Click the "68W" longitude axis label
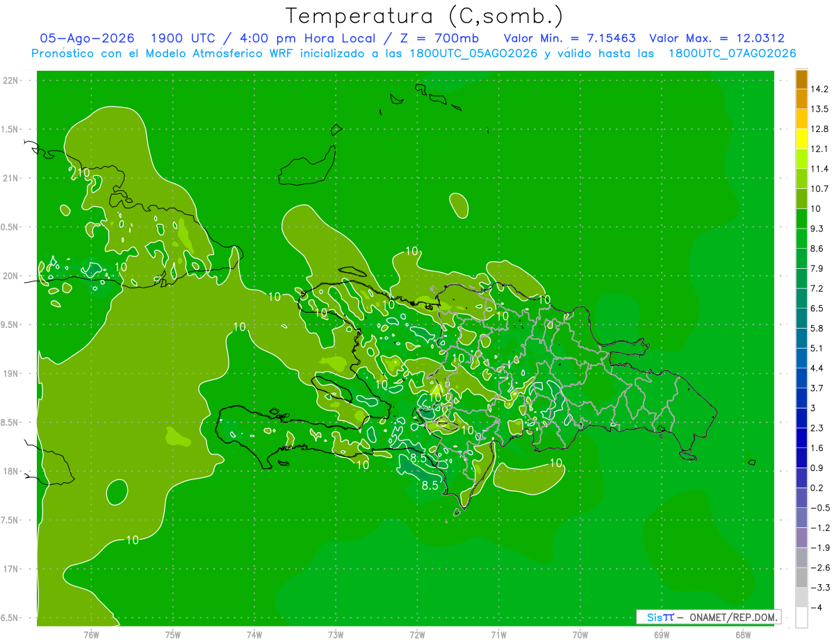 click(742, 636)
